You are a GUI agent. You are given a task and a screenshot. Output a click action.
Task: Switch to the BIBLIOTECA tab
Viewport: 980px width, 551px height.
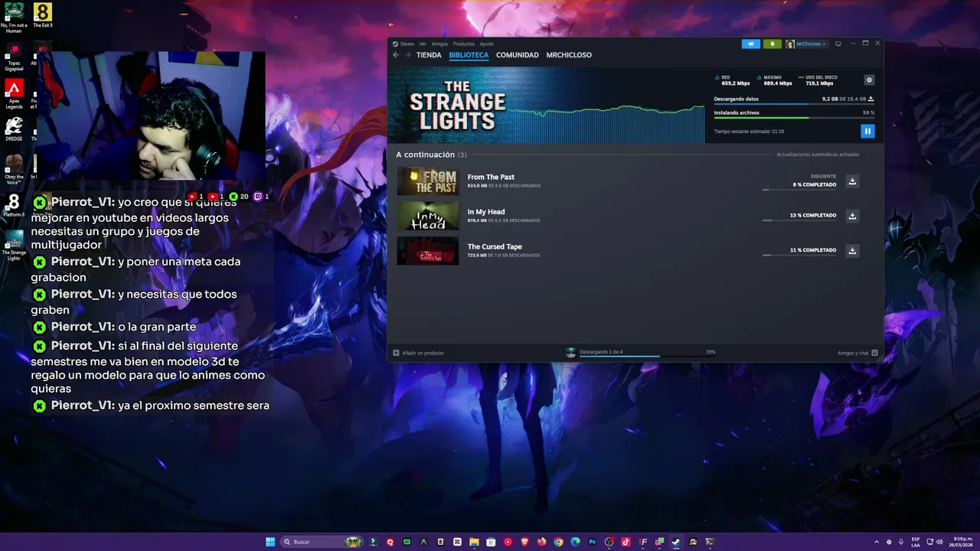point(469,55)
